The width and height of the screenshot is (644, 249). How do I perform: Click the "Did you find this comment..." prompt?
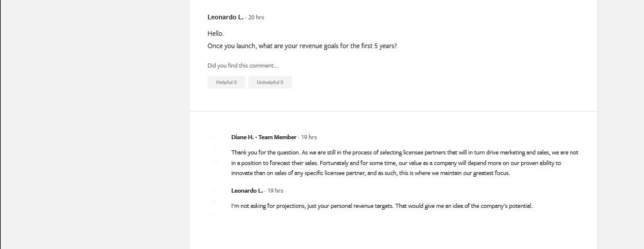point(243,66)
